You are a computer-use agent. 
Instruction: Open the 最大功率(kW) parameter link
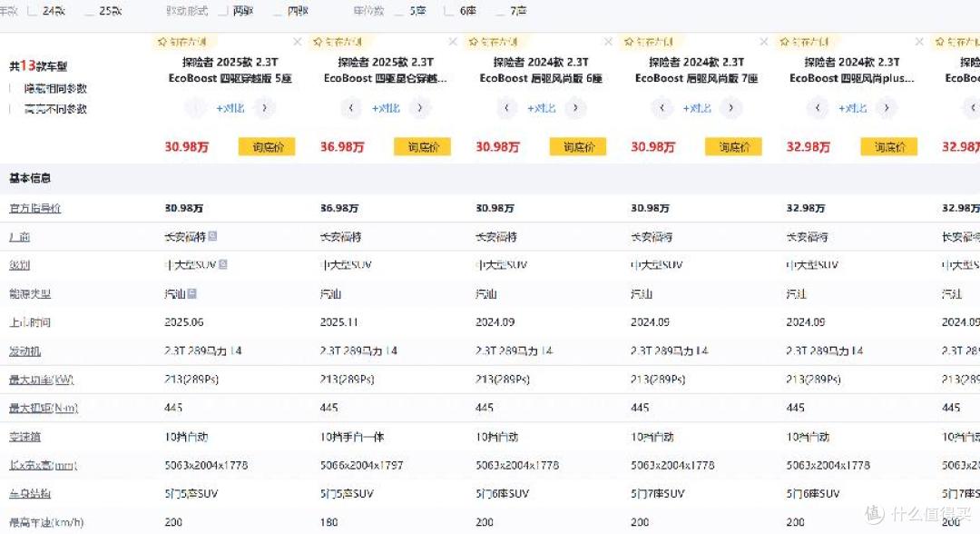pyautogui.click(x=41, y=380)
